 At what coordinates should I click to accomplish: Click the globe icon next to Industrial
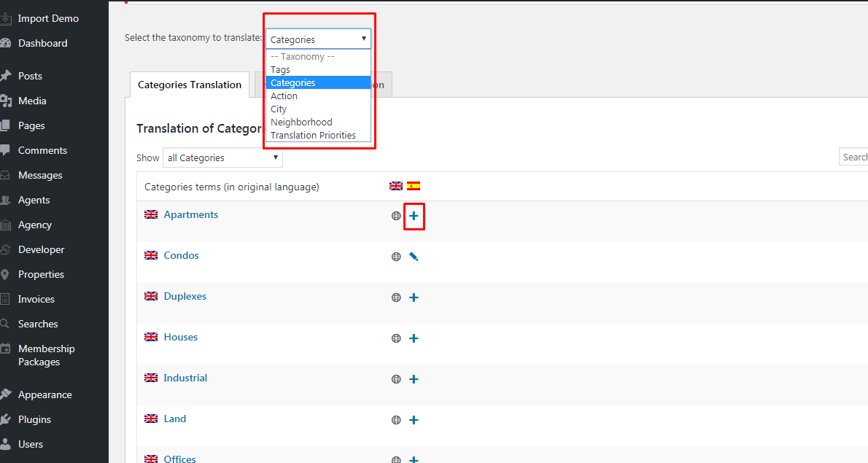coord(396,379)
